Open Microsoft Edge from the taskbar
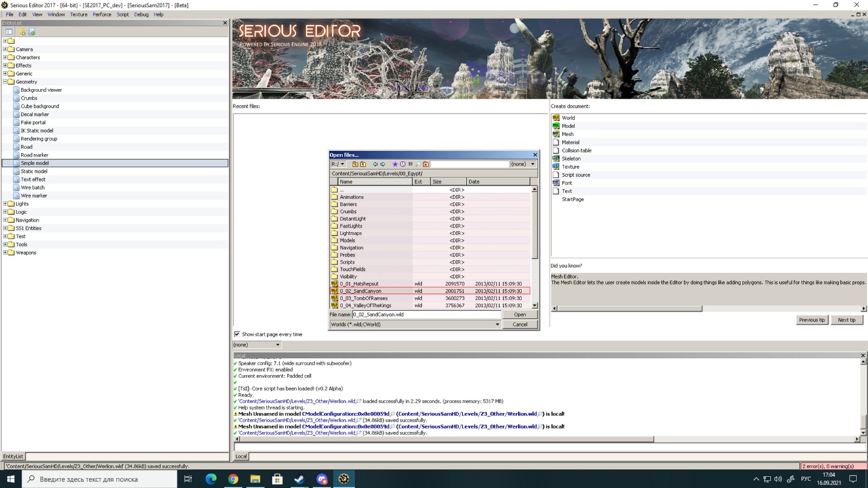 210,479
